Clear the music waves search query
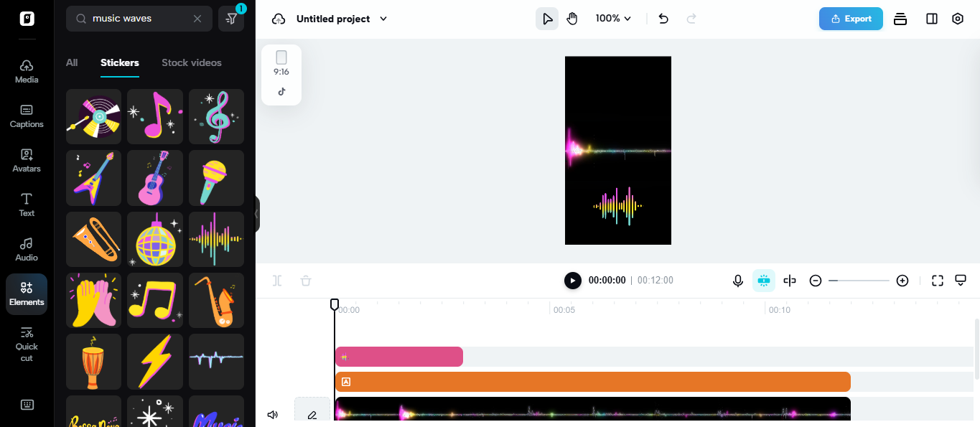 197,19
